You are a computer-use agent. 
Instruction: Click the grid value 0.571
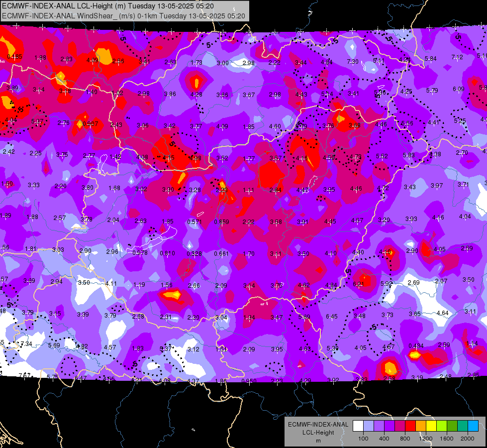point(195,222)
